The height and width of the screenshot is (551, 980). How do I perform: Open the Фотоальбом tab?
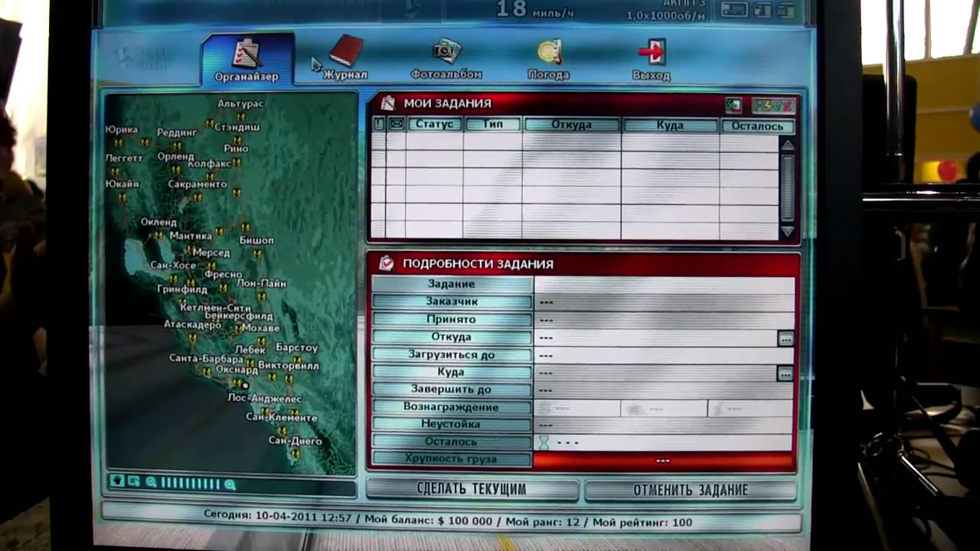(x=446, y=59)
